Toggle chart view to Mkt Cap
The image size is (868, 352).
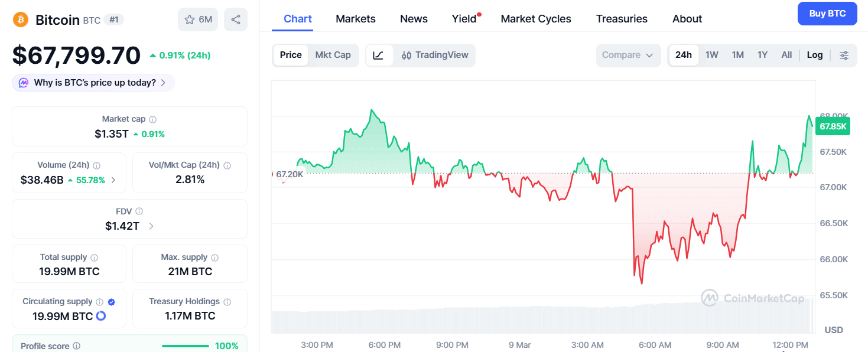333,54
